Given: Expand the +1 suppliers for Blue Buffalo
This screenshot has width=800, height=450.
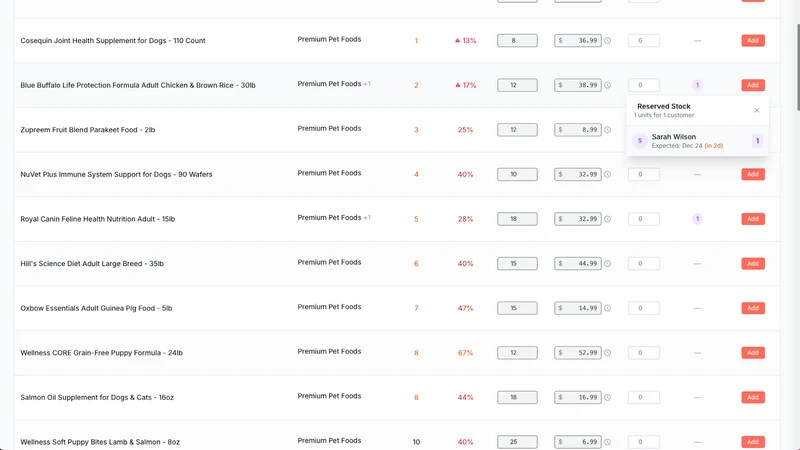Looking at the screenshot, I should (x=367, y=84).
